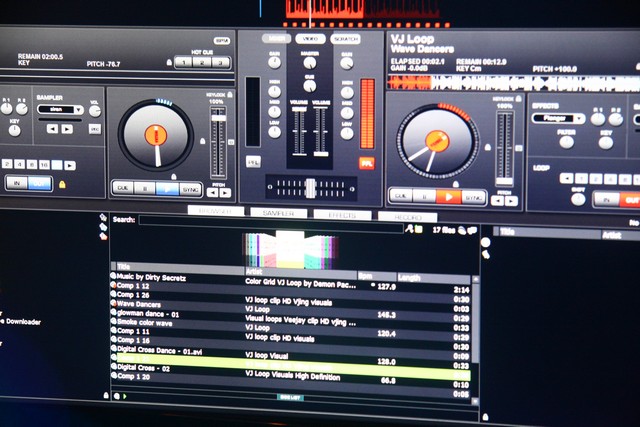Pause the left deck

(x=144, y=189)
